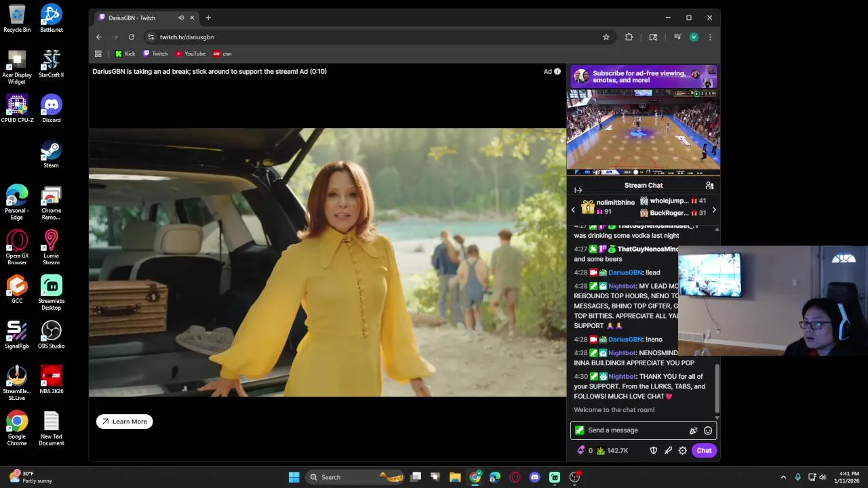Launch Opera GX Browser desktop icon
The height and width of the screenshot is (488, 868).
17,248
